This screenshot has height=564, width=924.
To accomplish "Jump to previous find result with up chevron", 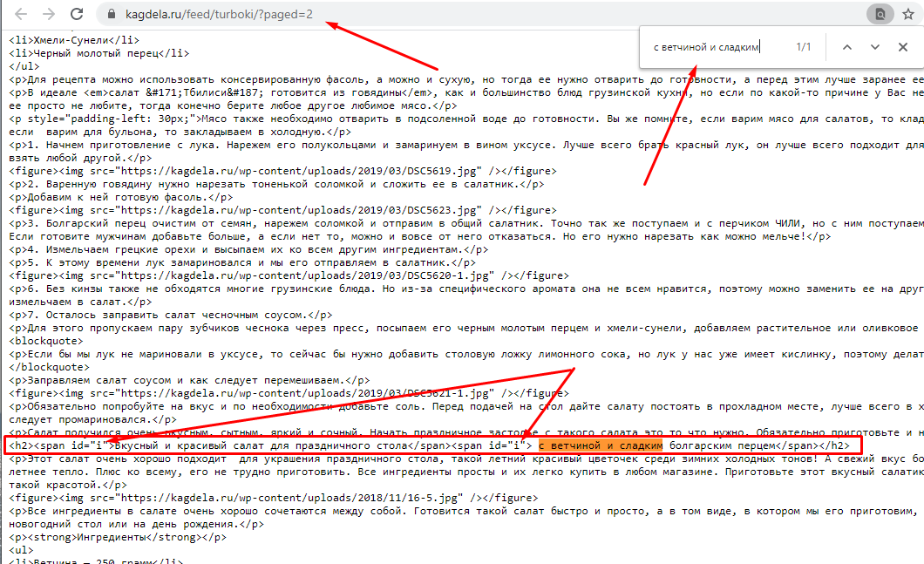I will coord(847,47).
